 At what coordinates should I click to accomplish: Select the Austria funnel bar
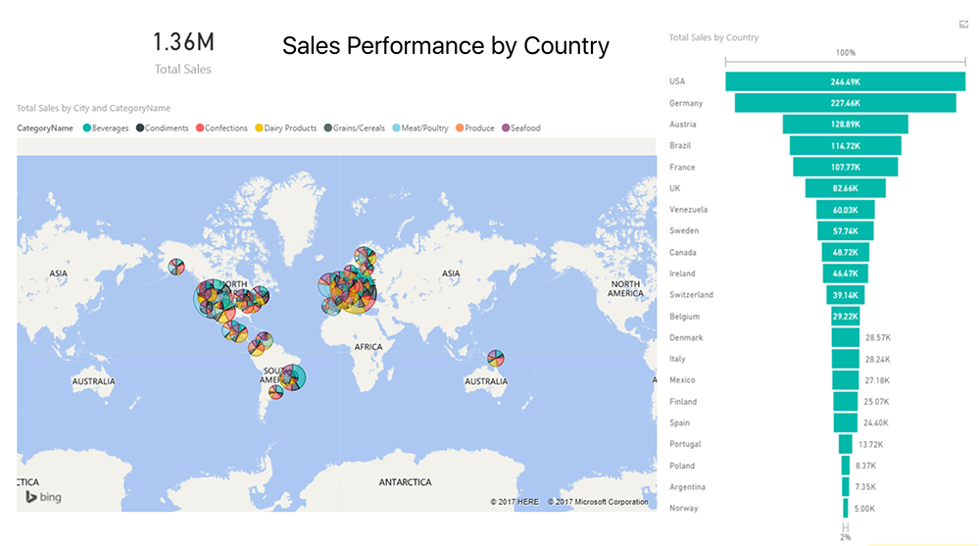pos(845,124)
